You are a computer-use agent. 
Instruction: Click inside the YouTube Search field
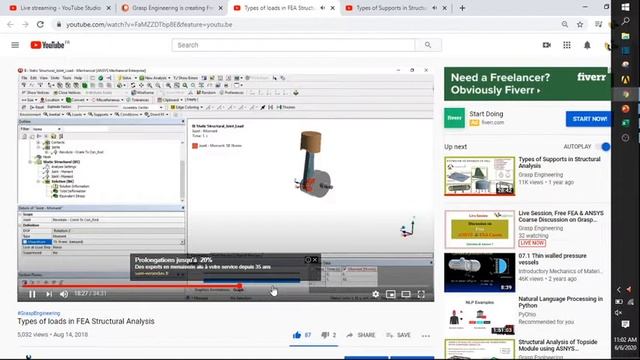(x=293, y=45)
